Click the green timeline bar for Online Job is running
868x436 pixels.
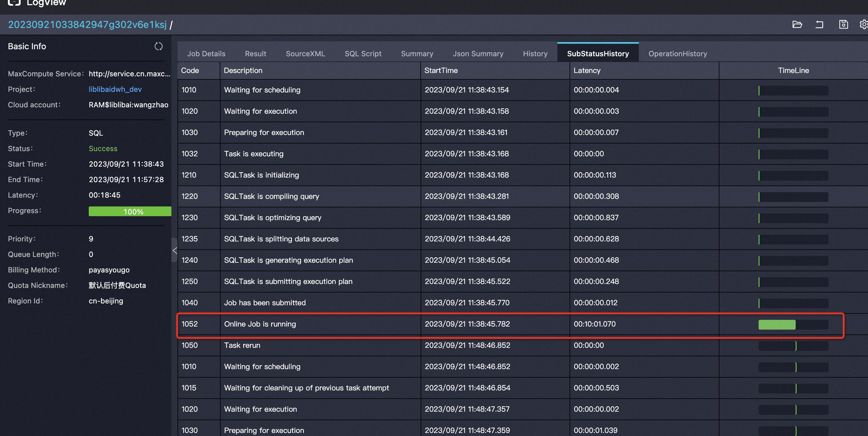point(777,324)
